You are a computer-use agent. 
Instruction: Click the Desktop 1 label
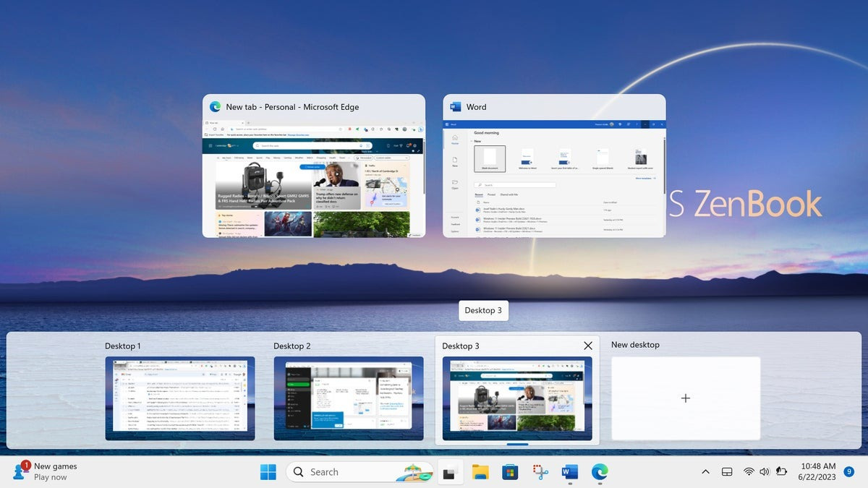point(123,346)
